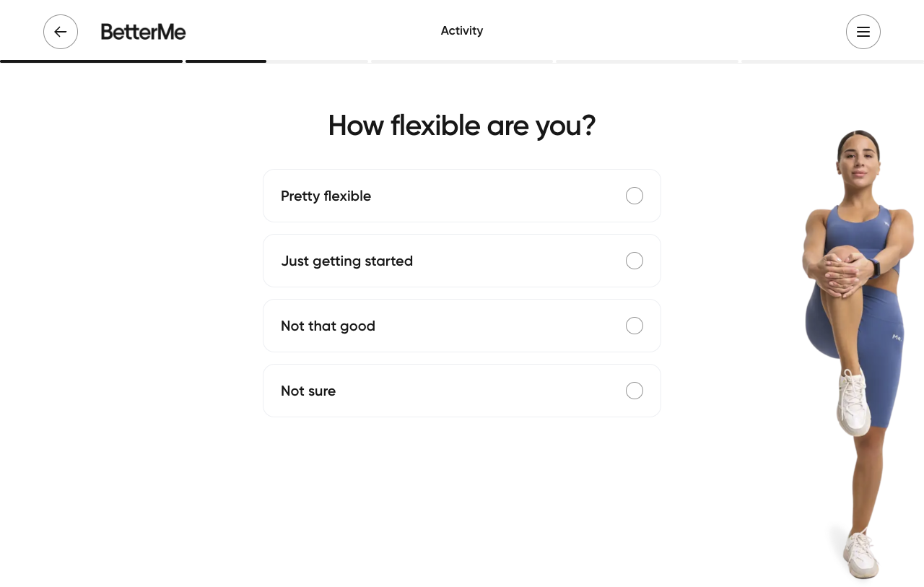The image size is (924, 587).
Task: Click the BetterMe logo
Action: [x=142, y=32]
